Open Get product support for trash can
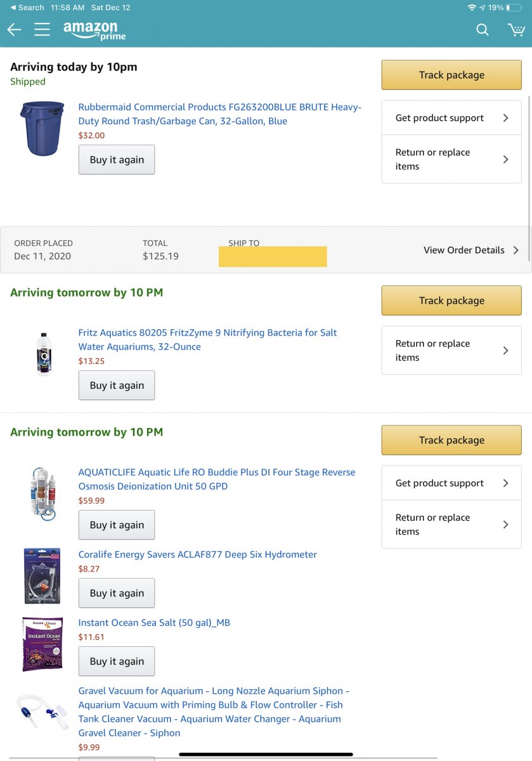532x761 pixels. (451, 118)
